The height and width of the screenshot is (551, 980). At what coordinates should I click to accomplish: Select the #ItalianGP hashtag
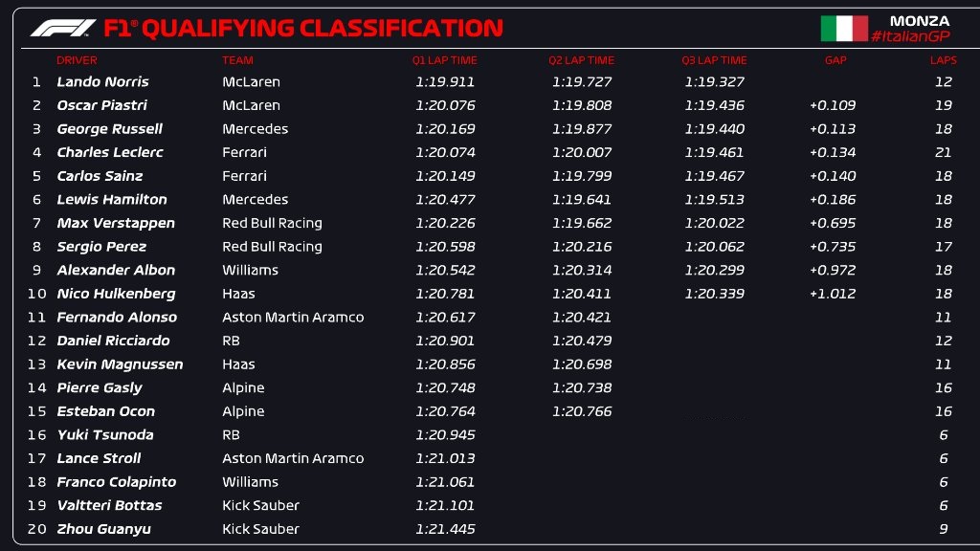click(911, 37)
